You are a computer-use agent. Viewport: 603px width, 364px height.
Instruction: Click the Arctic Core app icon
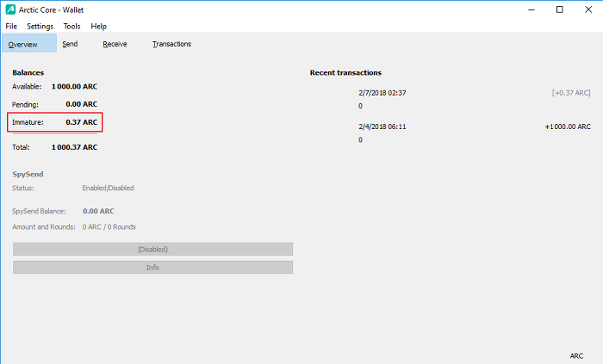click(x=10, y=9)
